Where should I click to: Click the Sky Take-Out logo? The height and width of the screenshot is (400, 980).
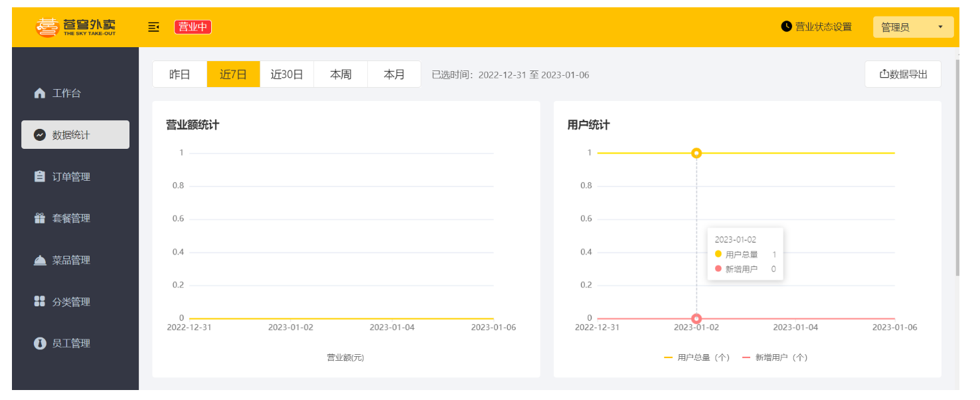[x=75, y=27]
